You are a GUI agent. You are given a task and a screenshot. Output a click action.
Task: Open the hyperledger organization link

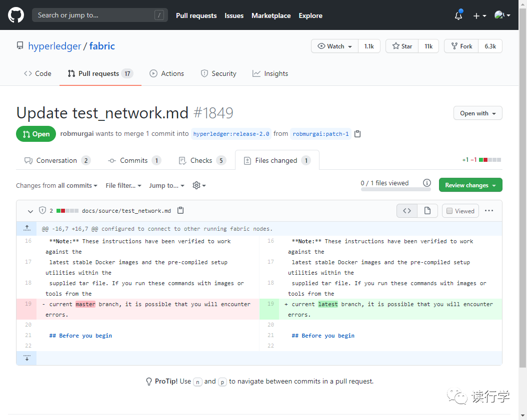pyautogui.click(x=54, y=46)
